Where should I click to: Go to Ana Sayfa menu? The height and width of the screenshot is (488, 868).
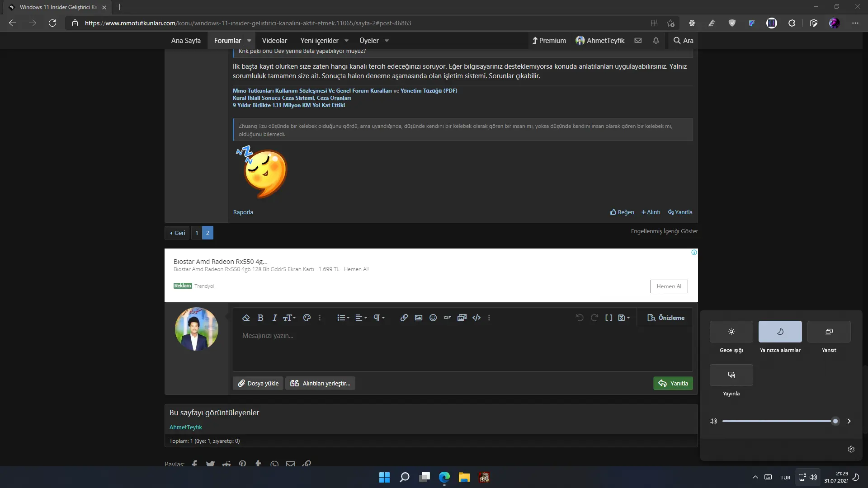(x=186, y=41)
